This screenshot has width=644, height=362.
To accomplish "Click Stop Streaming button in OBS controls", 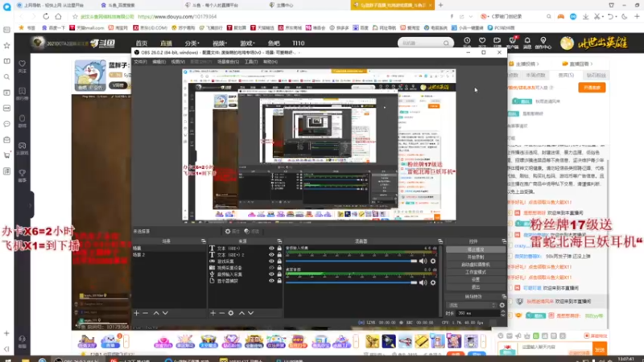I will pyautogui.click(x=476, y=249).
